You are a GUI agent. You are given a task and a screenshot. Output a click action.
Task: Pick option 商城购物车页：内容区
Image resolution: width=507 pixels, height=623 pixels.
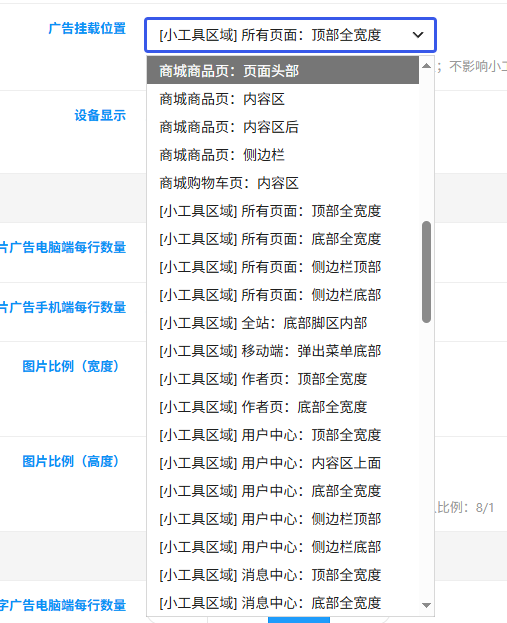click(283, 183)
